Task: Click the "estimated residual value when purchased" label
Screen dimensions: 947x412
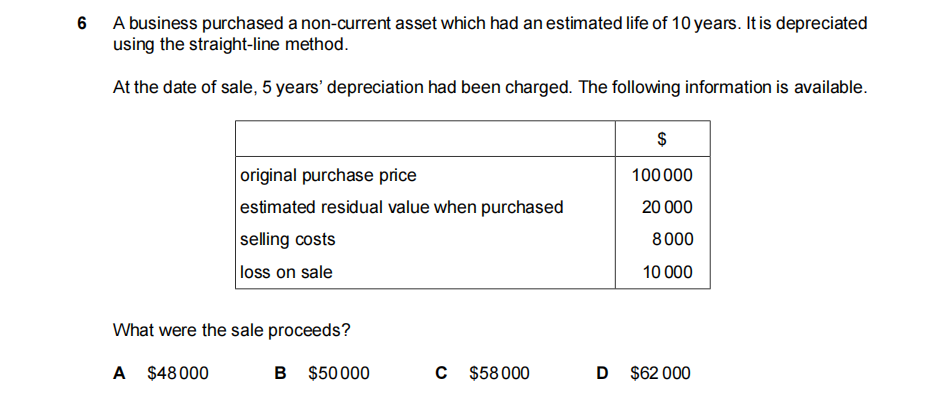Action: (x=401, y=207)
